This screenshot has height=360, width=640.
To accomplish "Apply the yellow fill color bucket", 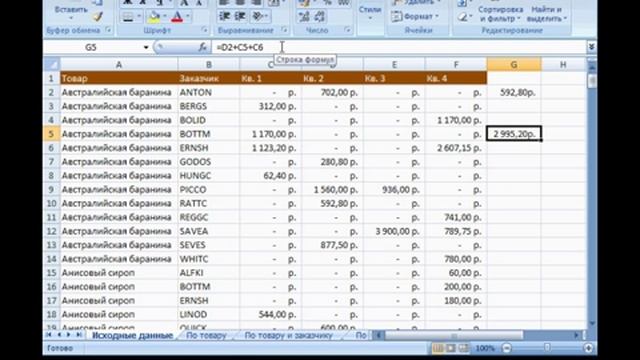I will pos(155,17).
